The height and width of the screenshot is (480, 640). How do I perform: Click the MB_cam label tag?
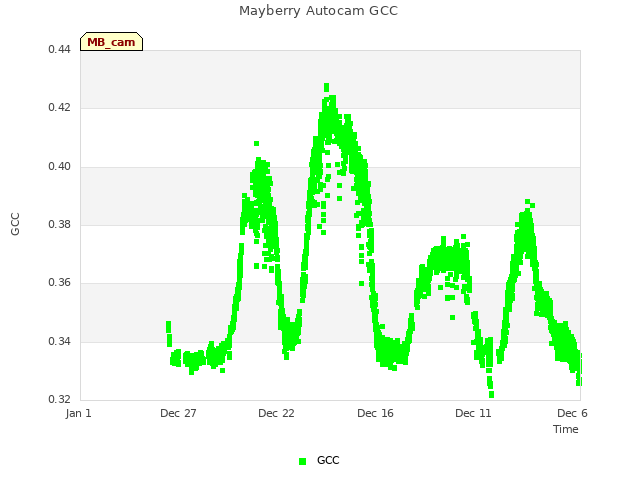tap(111, 42)
